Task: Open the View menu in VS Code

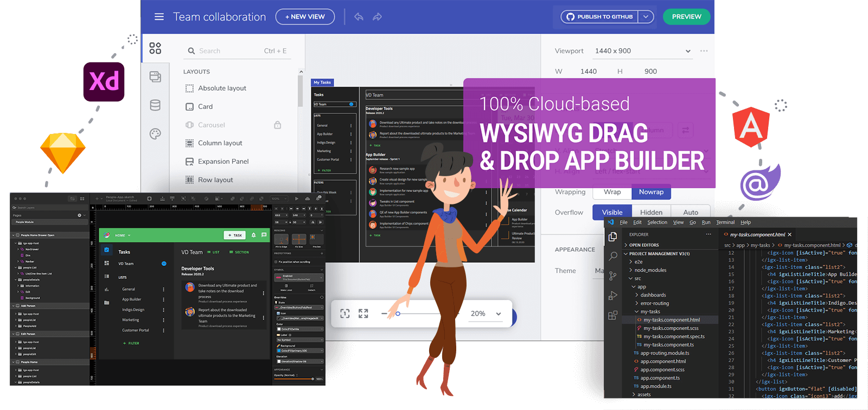Action: [679, 222]
